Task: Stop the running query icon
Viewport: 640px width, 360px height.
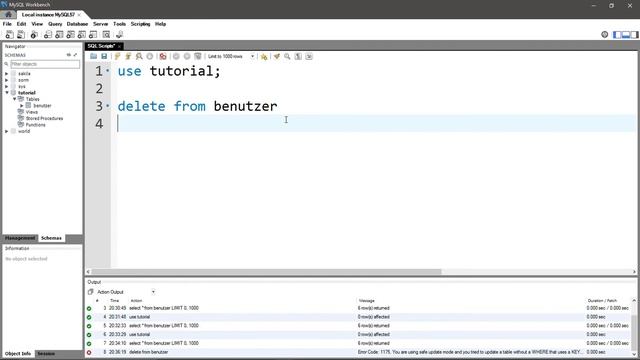Action: 150,56
